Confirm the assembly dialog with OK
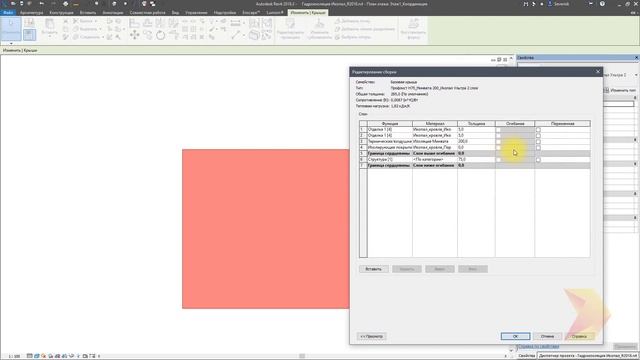Image resolution: width=640 pixels, height=360 pixels. 516,336
